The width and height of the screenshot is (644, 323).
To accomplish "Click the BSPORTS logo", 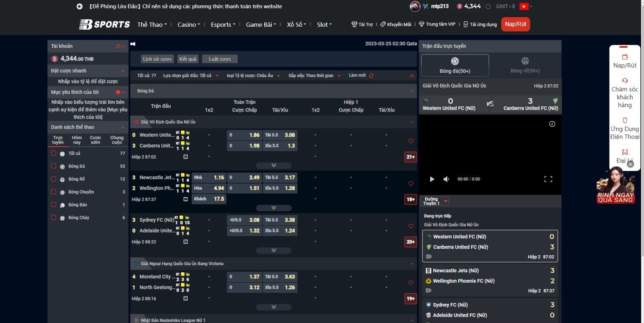I will tap(104, 24).
